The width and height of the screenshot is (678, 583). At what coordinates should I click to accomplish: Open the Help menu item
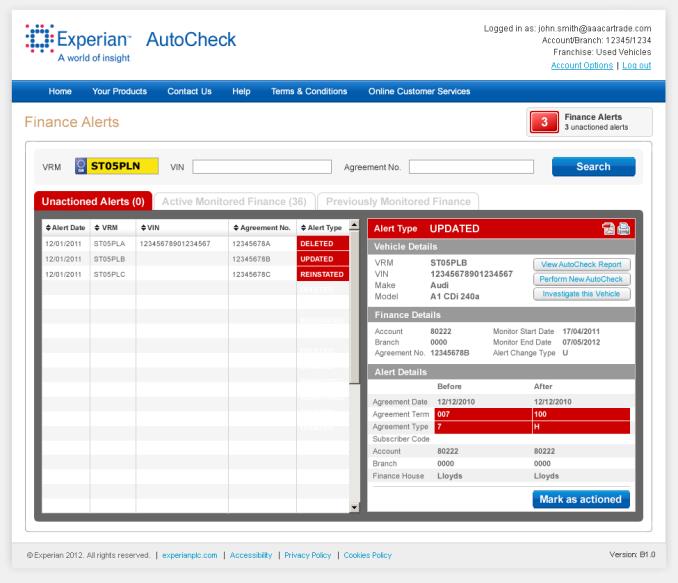(241, 91)
